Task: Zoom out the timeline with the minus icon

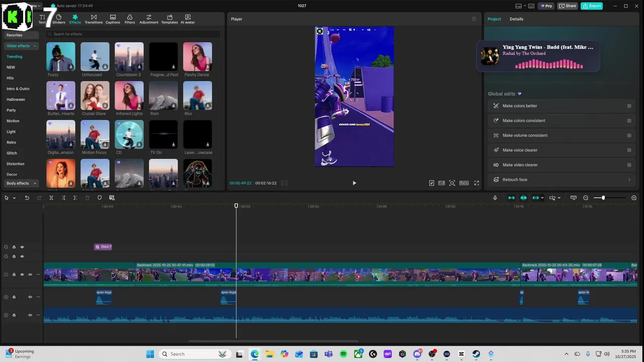Action: (586, 198)
